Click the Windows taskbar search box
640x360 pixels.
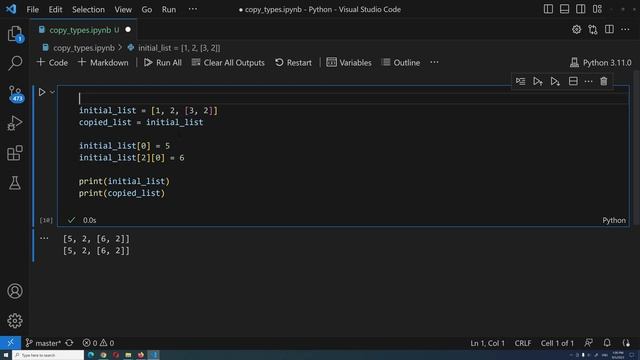coord(48,355)
